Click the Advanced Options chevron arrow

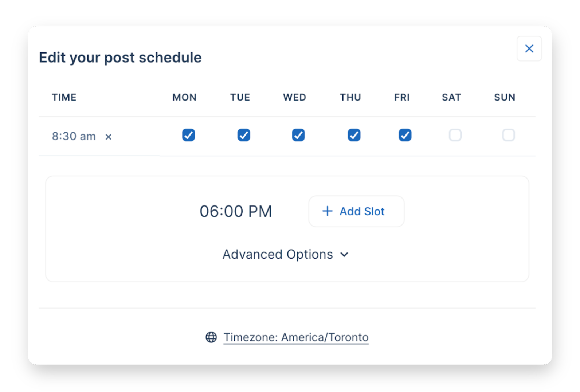(x=344, y=255)
